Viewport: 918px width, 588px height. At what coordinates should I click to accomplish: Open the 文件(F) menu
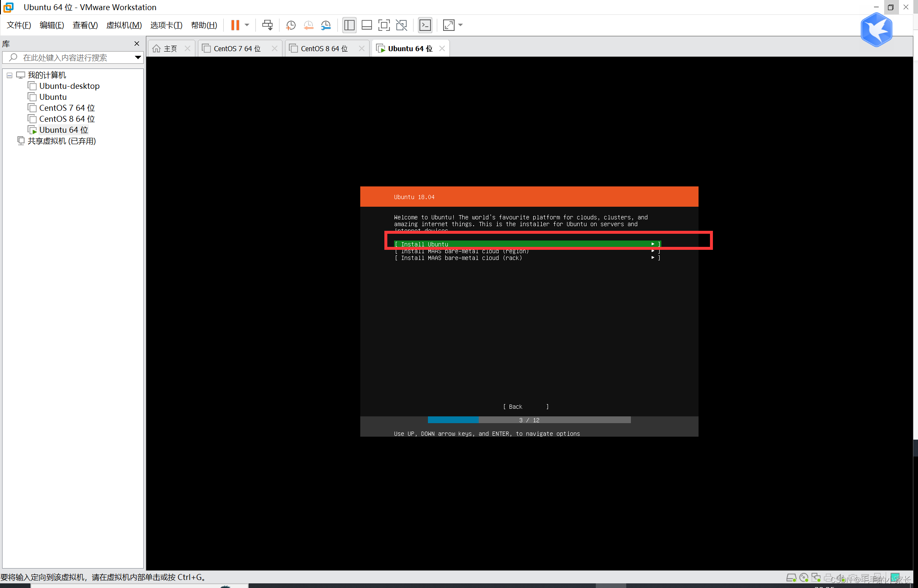tap(19, 25)
